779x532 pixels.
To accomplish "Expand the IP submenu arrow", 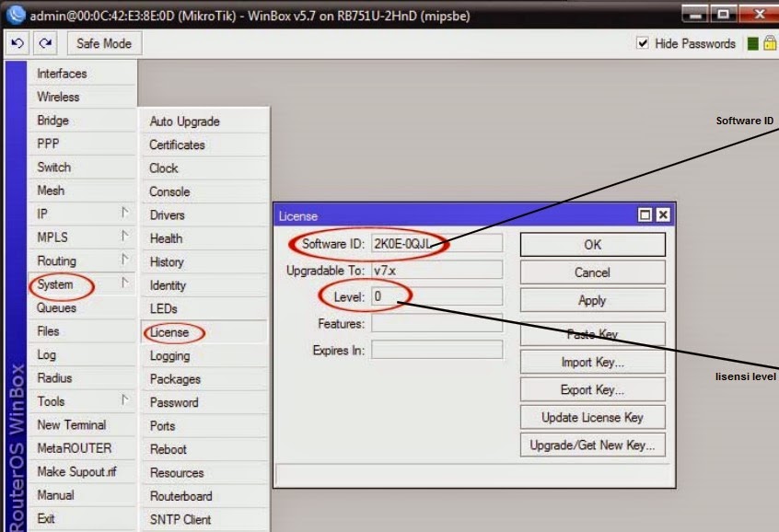I will 124,213.
